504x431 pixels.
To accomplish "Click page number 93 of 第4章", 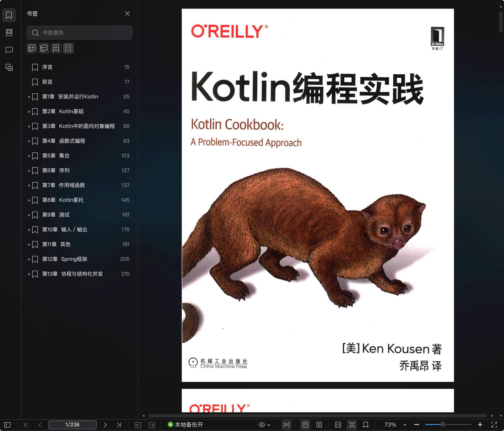I will [x=126, y=141].
